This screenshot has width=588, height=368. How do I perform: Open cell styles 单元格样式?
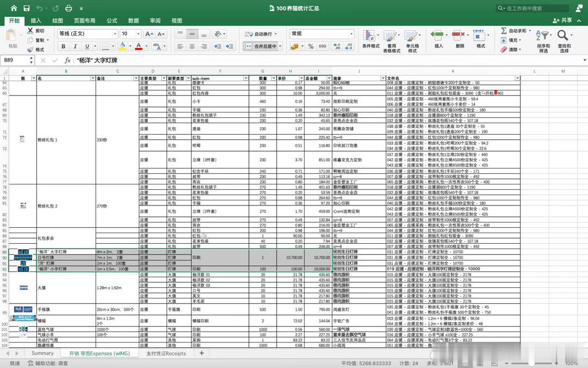[x=412, y=40]
